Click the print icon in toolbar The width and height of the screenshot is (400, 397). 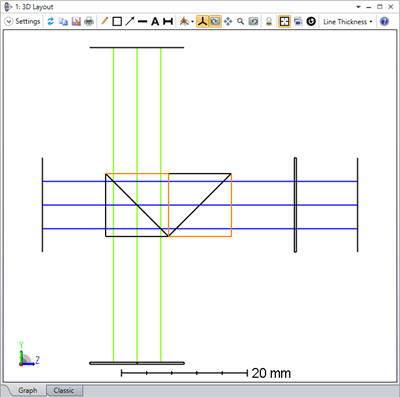tap(89, 22)
